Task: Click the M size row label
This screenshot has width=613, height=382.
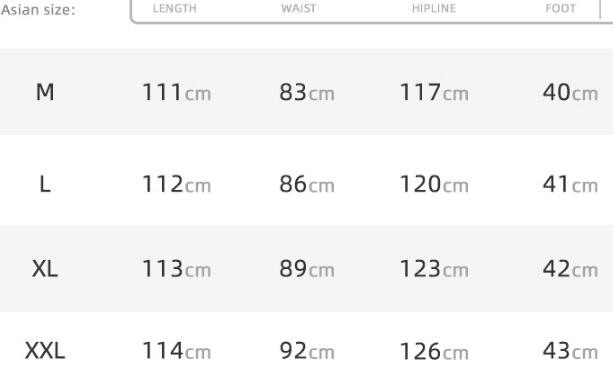Action: 45,93
